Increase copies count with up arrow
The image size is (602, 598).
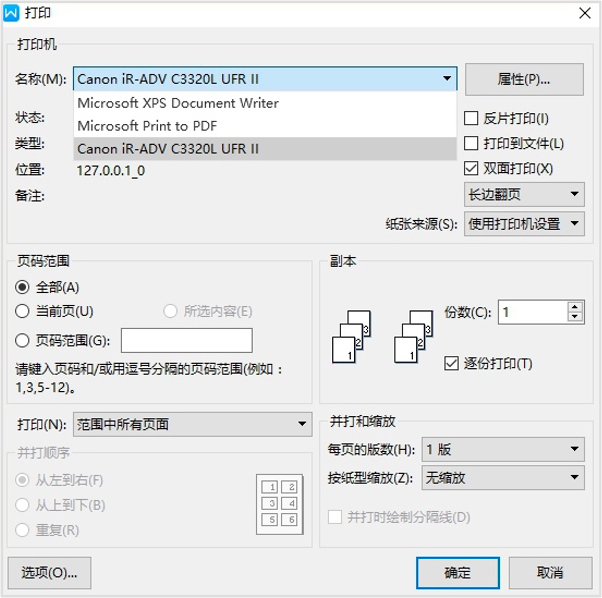(x=575, y=307)
